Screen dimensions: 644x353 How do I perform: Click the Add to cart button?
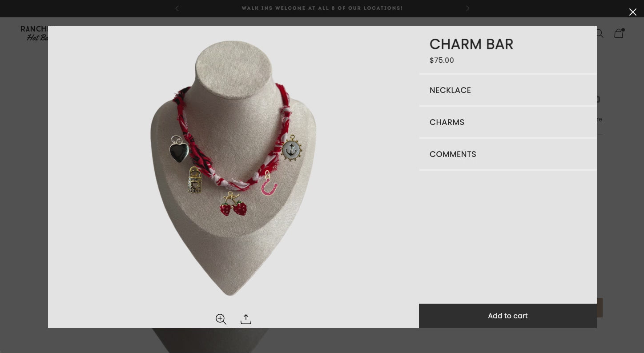point(508,316)
